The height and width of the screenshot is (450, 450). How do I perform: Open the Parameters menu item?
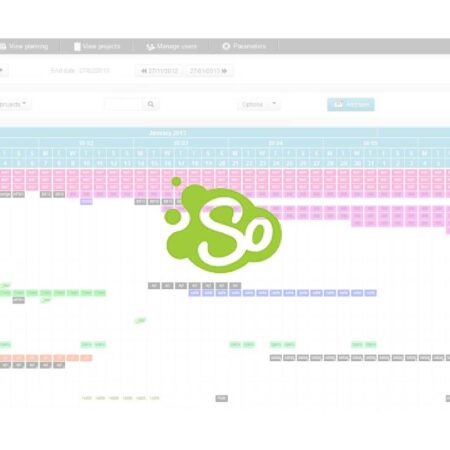tap(244, 46)
